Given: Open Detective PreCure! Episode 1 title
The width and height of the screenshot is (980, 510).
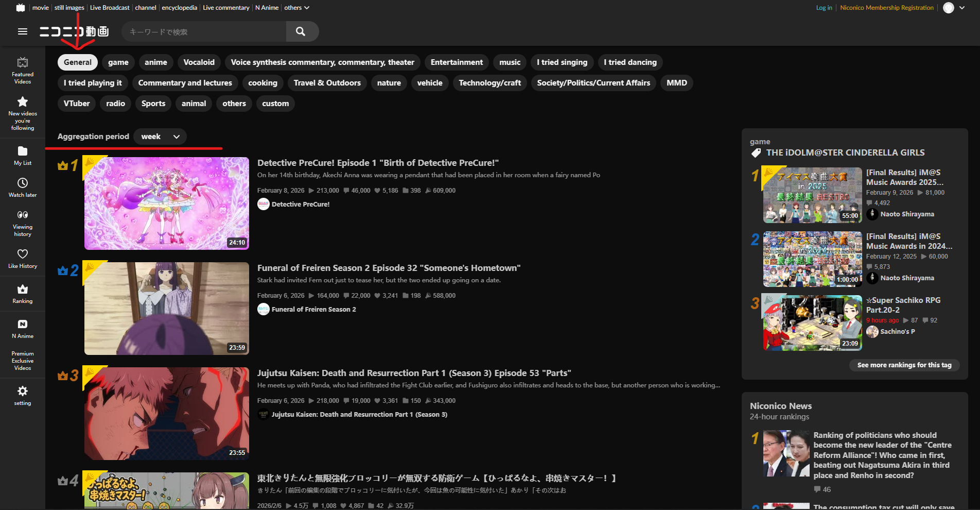Looking at the screenshot, I should [378, 163].
